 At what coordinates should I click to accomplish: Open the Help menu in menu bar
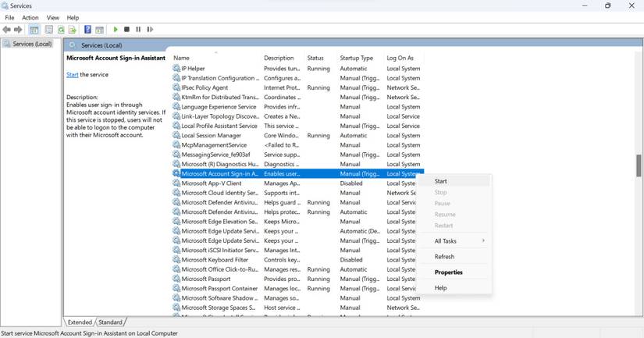[x=73, y=18]
